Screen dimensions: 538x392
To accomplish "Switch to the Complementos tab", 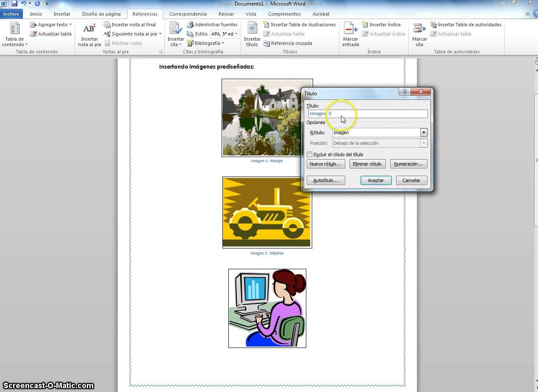I will pos(284,14).
